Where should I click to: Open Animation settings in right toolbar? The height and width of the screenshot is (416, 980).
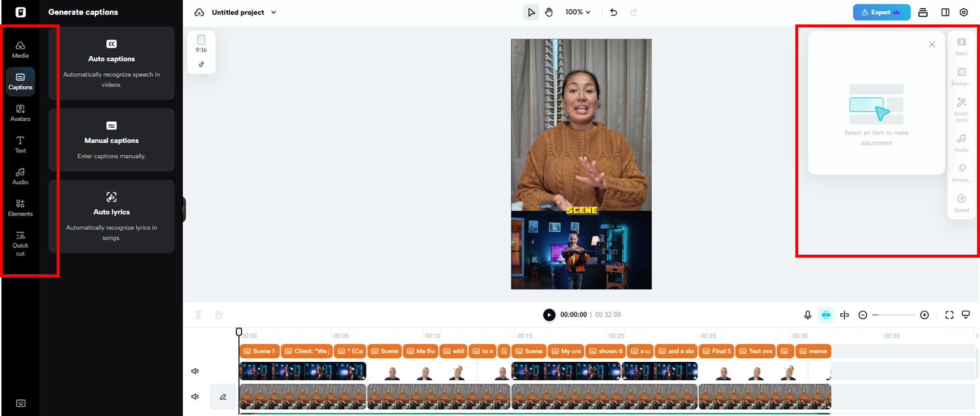[961, 173]
